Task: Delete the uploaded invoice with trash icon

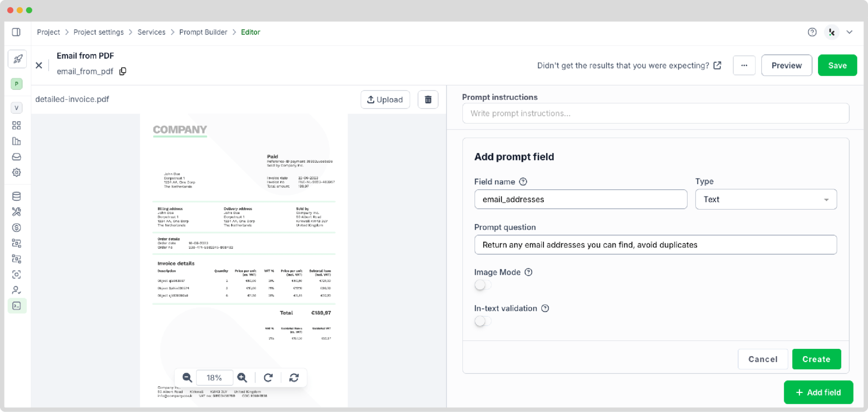Action: [428, 100]
